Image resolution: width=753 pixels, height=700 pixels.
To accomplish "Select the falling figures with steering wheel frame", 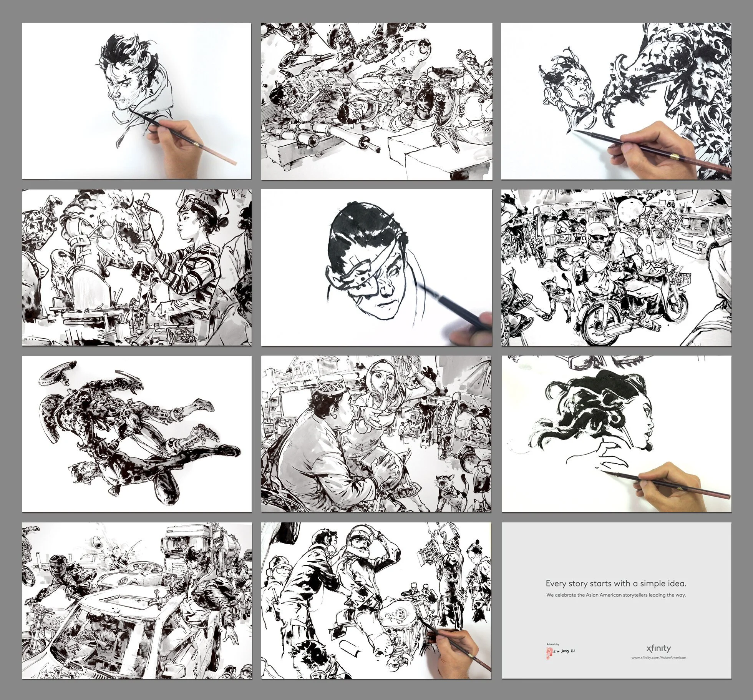I will pyautogui.click(x=136, y=434).
